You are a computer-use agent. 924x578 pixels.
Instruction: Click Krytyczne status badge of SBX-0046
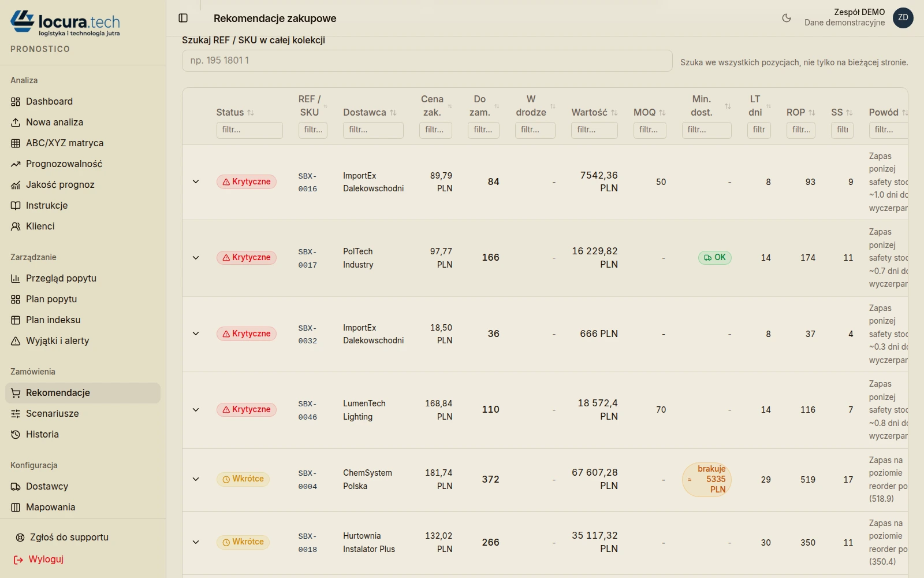point(247,410)
